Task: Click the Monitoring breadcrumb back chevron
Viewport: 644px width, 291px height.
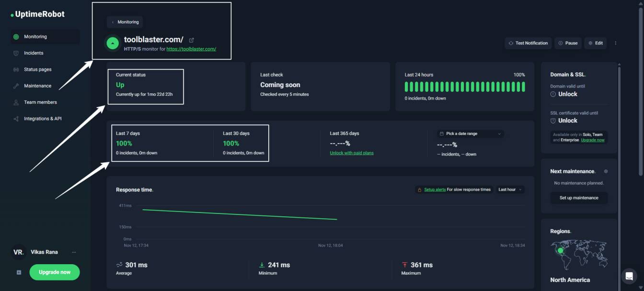Action: [x=114, y=22]
